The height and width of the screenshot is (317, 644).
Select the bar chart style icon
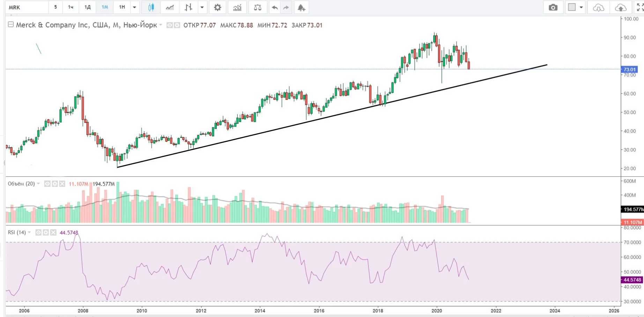pyautogui.click(x=188, y=7)
